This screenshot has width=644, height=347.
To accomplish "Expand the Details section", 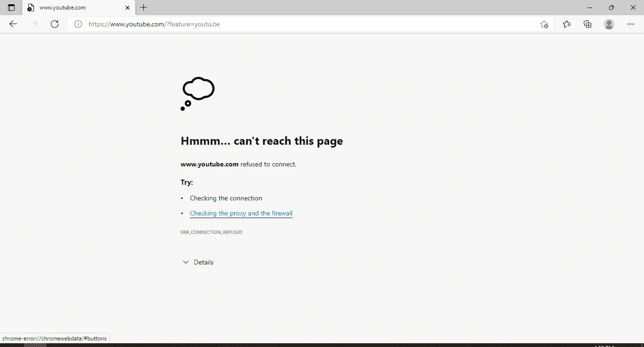I will coord(198,262).
